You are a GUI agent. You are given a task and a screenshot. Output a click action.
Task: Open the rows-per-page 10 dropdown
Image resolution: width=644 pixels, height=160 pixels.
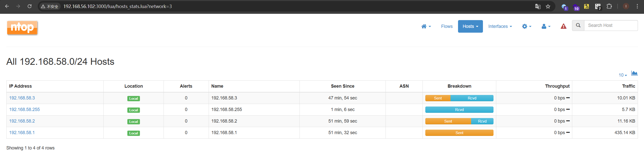[623, 75]
